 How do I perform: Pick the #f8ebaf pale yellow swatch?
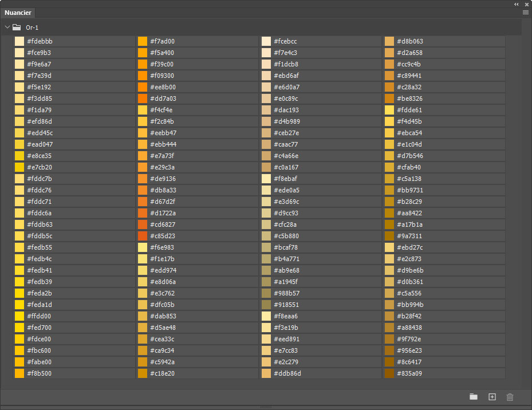click(x=266, y=179)
